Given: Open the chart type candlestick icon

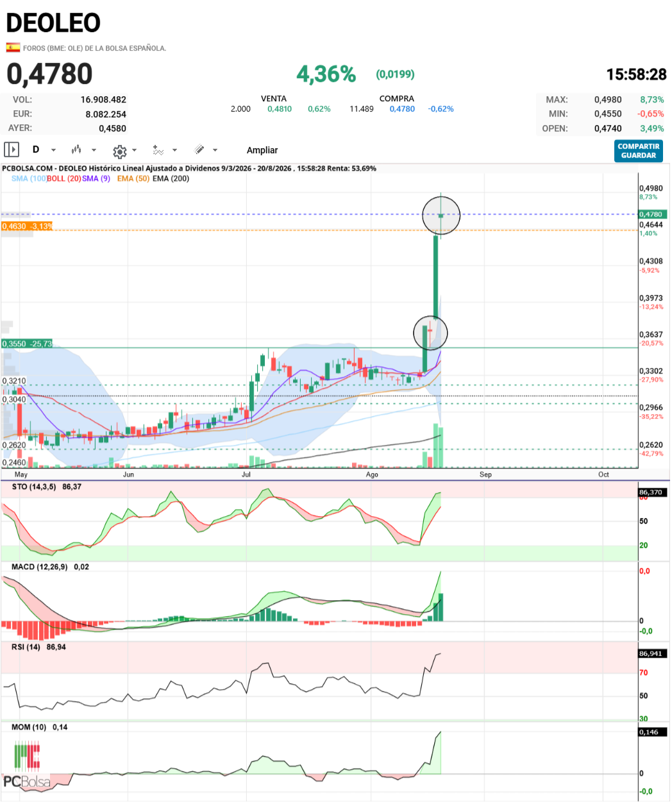Looking at the screenshot, I should [x=77, y=150].
